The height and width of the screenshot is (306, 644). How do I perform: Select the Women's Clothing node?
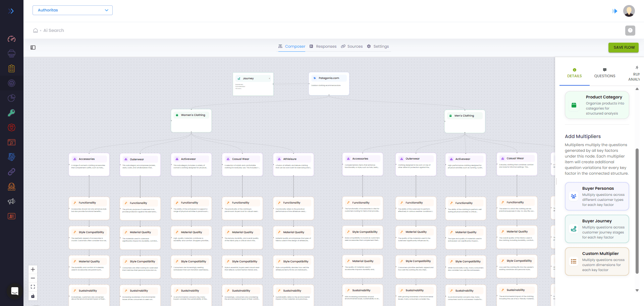(191, 120)
